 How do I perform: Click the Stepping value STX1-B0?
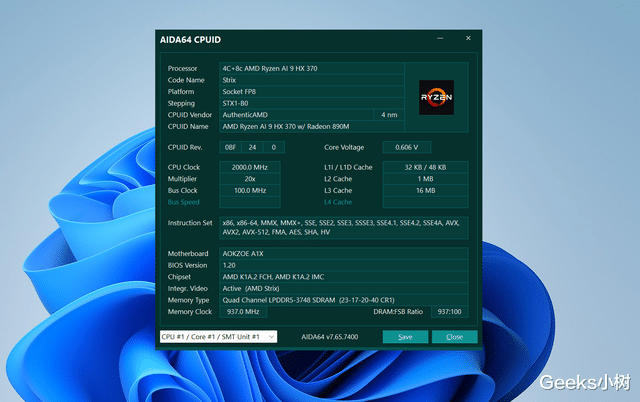312,103
